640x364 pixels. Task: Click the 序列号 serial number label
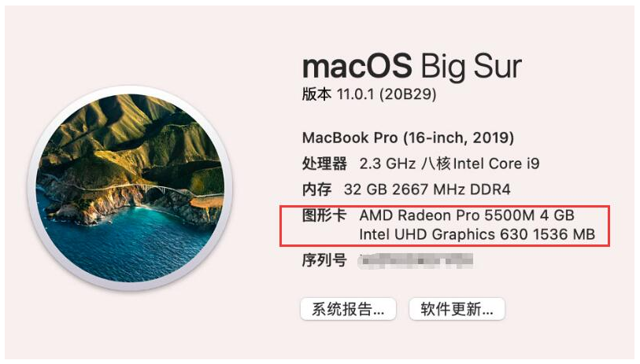click(324, 260)
